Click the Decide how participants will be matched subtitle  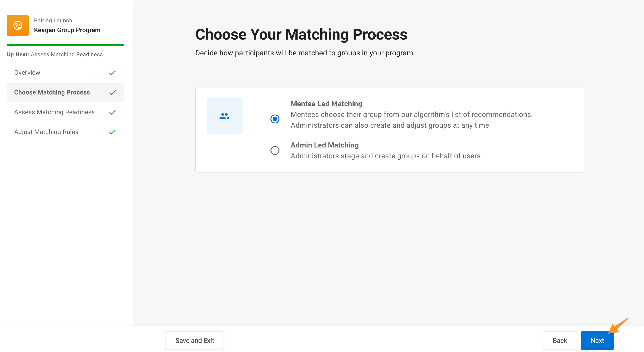(x=304, y=53)
